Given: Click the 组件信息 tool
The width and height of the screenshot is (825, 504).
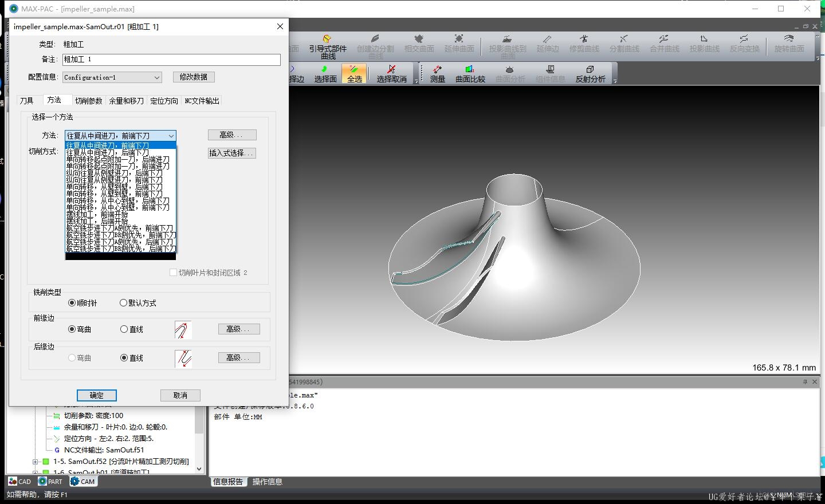Looking at the screenshot, I should (x=550, y=74).
